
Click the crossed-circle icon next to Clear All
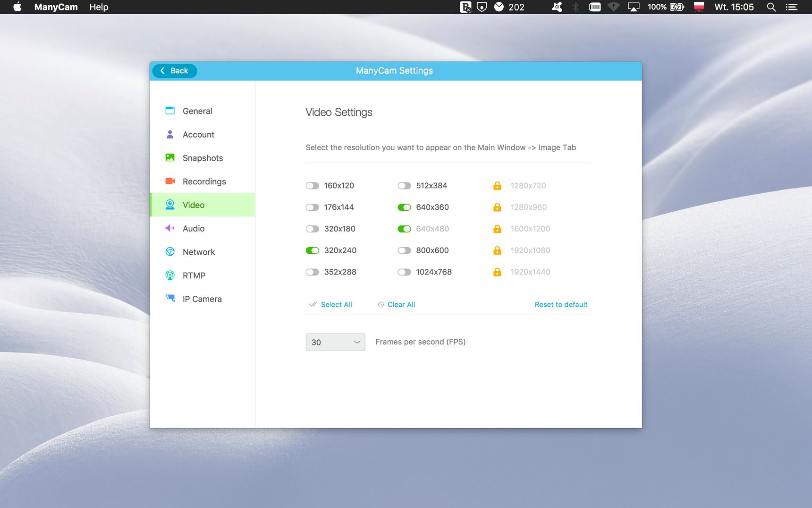(381, 305)
